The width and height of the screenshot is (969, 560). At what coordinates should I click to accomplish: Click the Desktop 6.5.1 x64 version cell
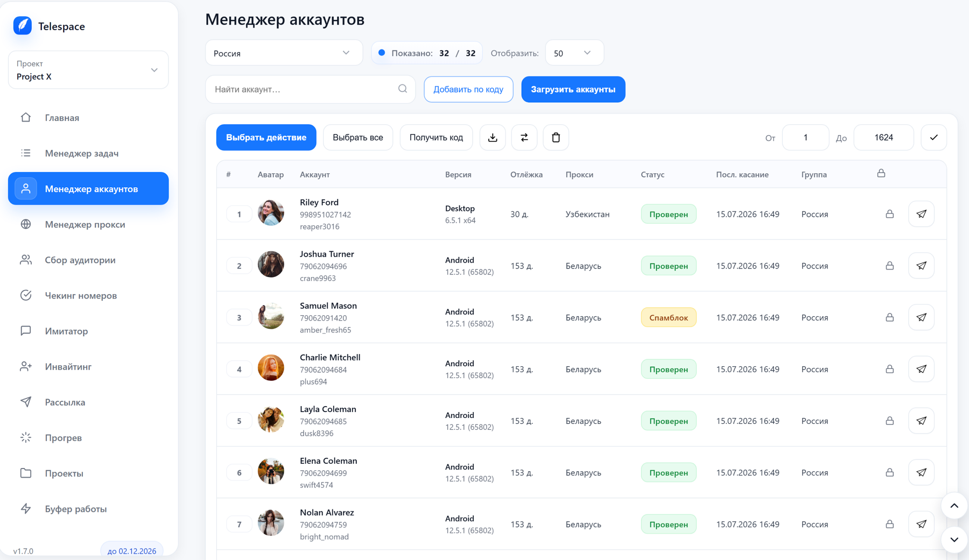coord(460,214)
